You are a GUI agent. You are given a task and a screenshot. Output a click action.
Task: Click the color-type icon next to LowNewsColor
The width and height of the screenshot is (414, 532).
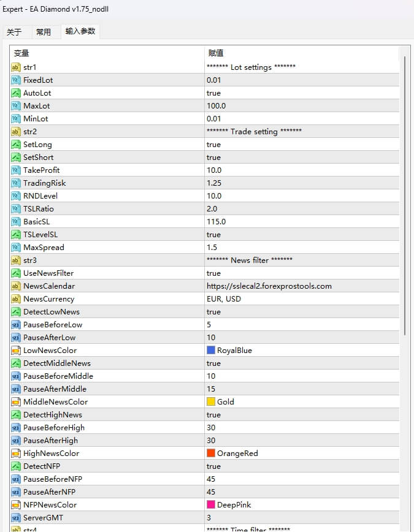(16, 350)
